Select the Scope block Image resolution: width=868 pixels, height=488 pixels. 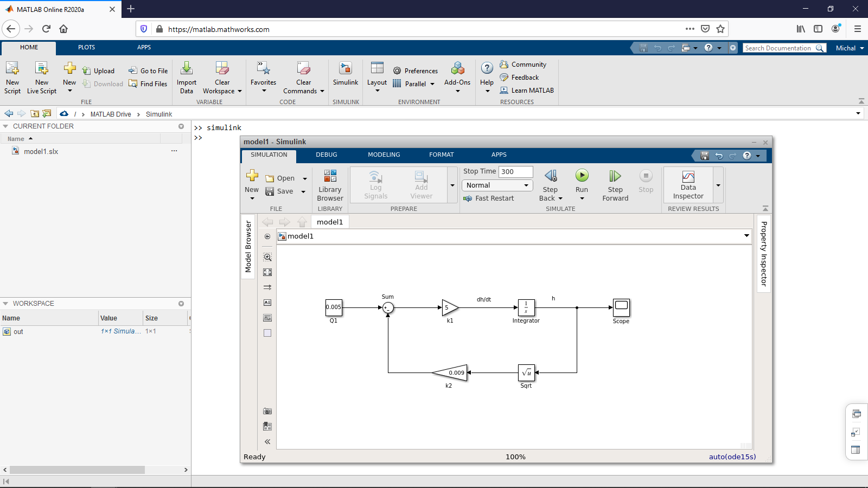621,307
